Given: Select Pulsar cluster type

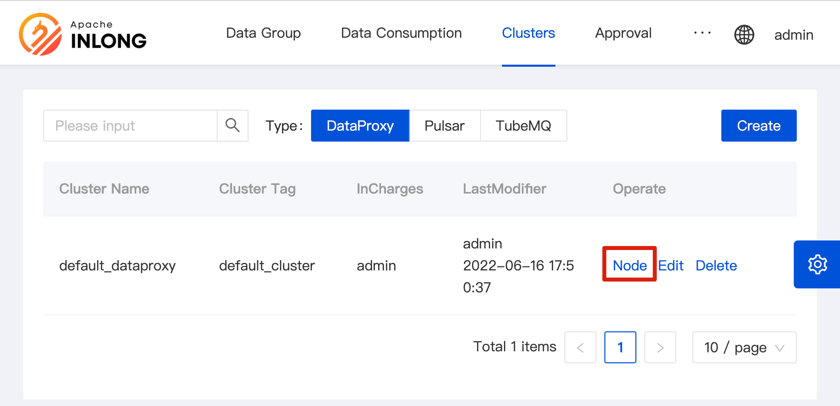Looking at the screenshot, I should pos(444,126).
